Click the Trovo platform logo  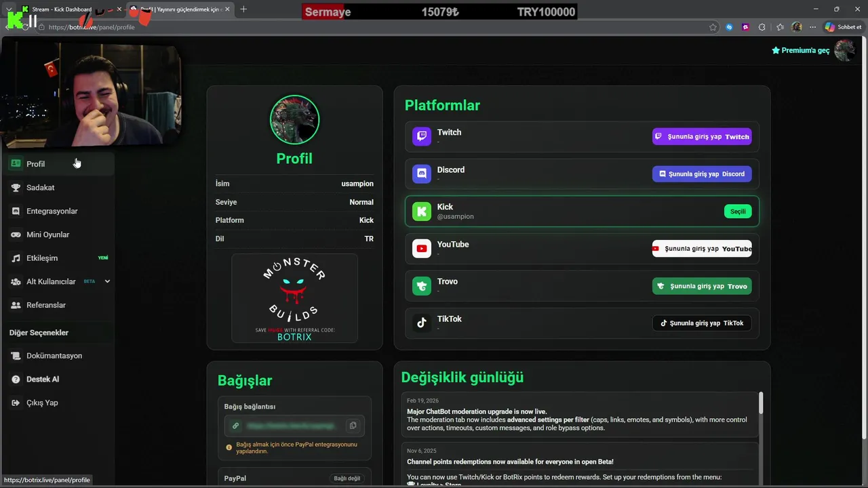422,286
